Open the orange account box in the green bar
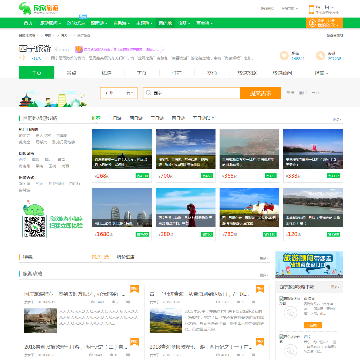 pyautogui.click(x=324, y=23)
